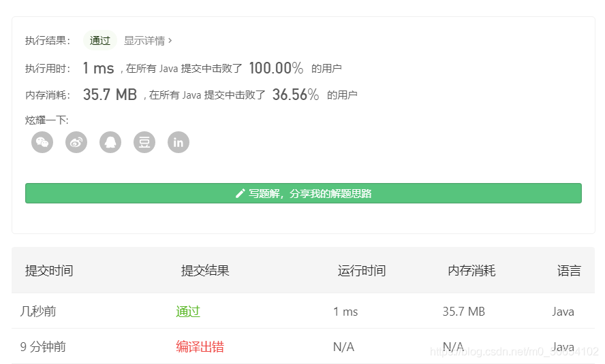The image size is (605, 364).
Task: Share result via Douban icon
Action: point(144,142)
